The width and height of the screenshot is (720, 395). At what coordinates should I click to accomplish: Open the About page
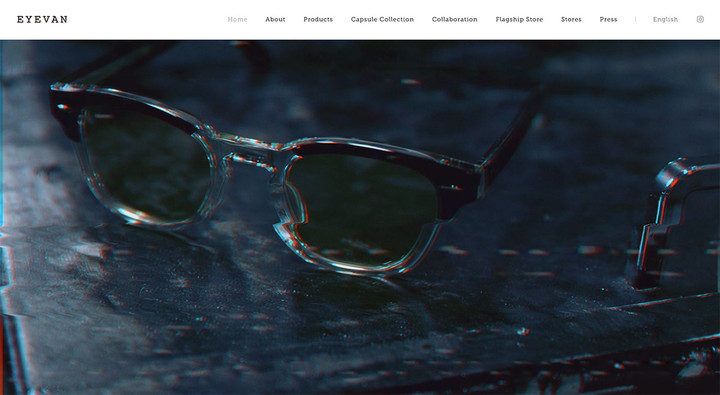pyautogui.click(x=275, y=19)
